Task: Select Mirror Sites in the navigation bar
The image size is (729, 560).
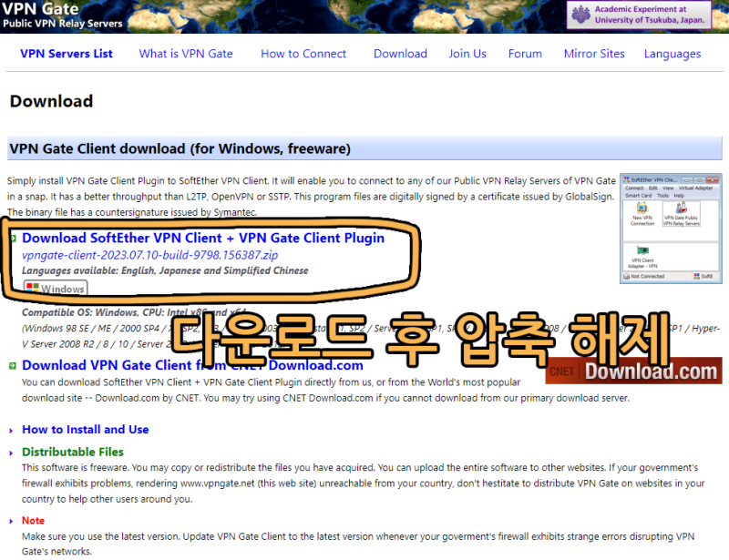Action: (x=594, y=54)
